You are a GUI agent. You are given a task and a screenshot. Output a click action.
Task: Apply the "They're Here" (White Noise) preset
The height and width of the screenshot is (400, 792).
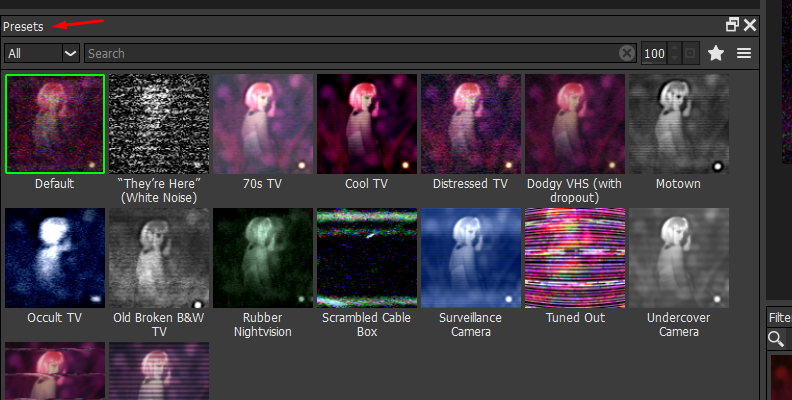[159, 124]
